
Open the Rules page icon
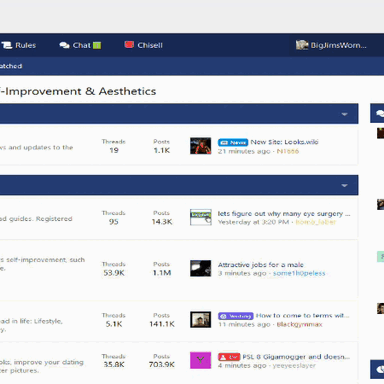(6, 45)
